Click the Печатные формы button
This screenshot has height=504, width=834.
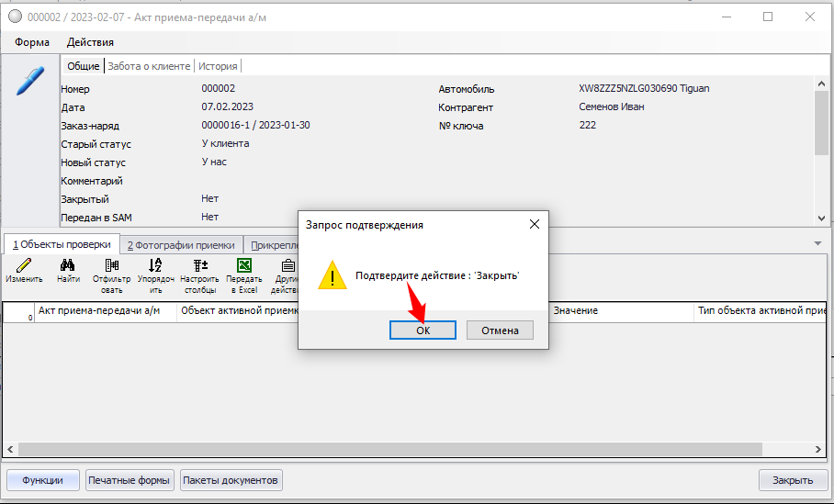(x=130, y=480)
